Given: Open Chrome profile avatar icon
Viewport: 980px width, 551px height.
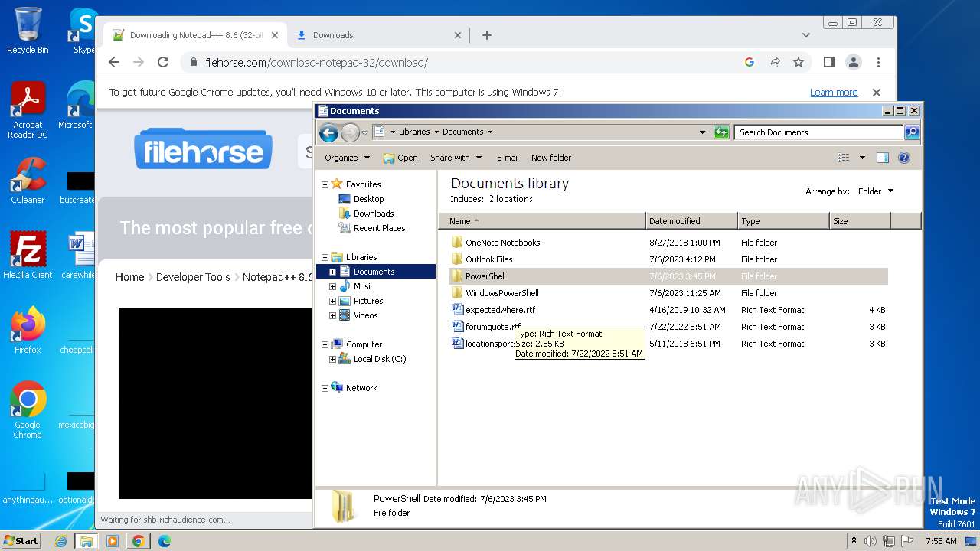Looking at the screenshot, I should point(853,63).
